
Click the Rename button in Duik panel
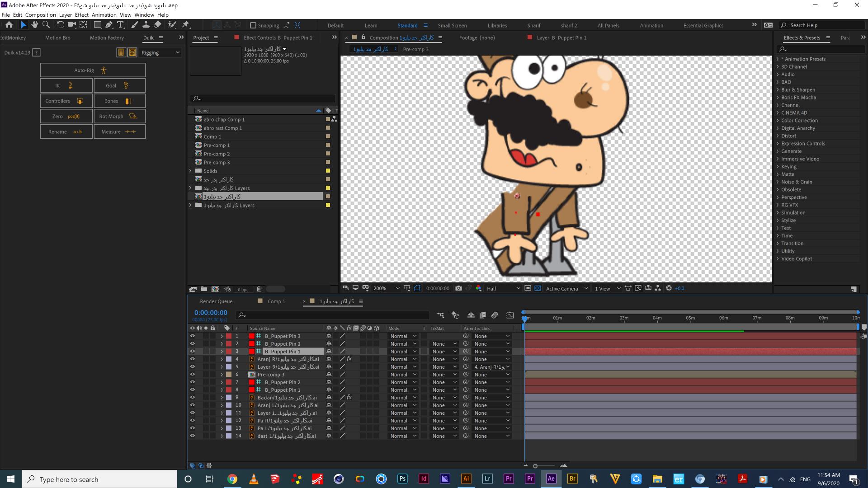[x=65, y=131]
